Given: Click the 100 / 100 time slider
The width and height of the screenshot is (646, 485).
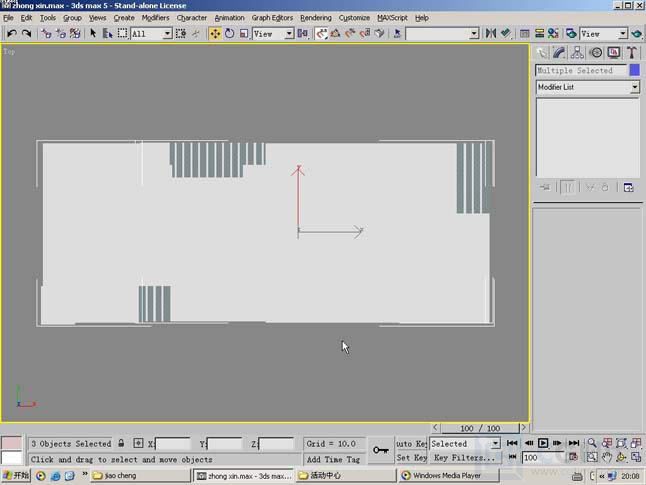Looking at the screenshot, I should click(480, 428).
